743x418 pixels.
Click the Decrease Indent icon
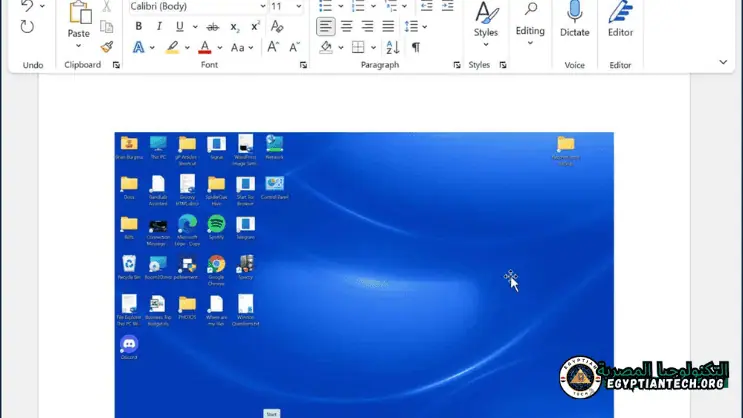click(x=426, y=6)
